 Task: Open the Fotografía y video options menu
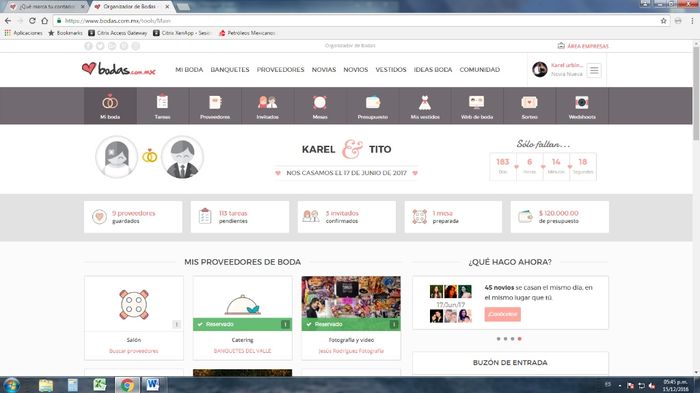394,324
